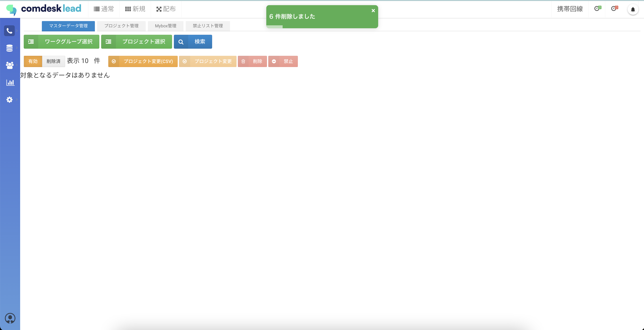The image size is (644, 330).
Task: Click プロジェクト変更(CSV) button
Action: [x=143, y=61]
